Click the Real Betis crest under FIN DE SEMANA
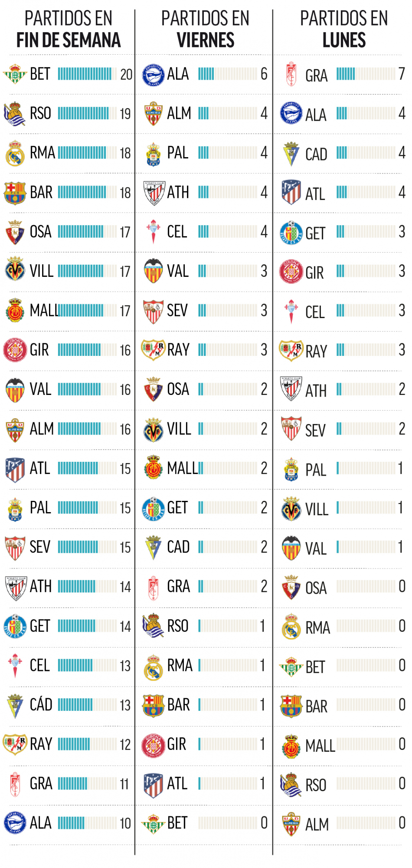The image size is (412, 868). pyautogui.click(x=15, y=74)
